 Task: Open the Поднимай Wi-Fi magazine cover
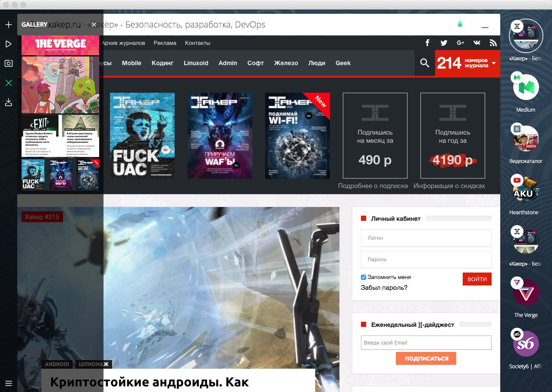click(x=298, y=135)
